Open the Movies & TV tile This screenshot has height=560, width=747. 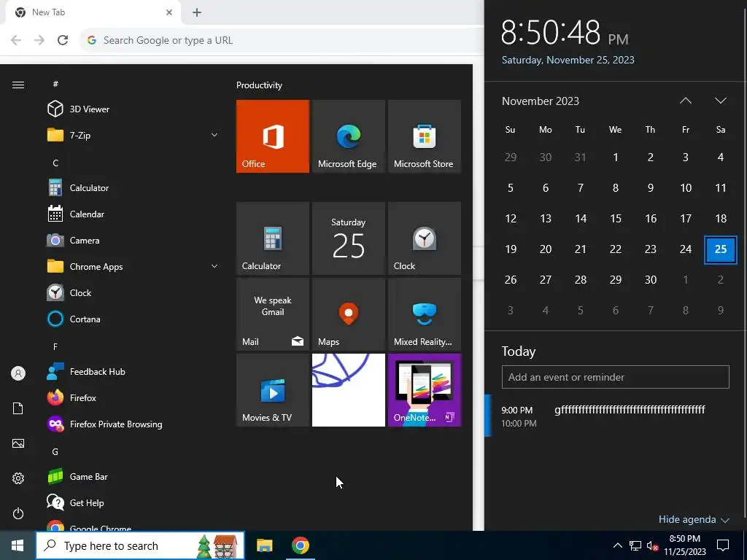(x=273, y=390)
